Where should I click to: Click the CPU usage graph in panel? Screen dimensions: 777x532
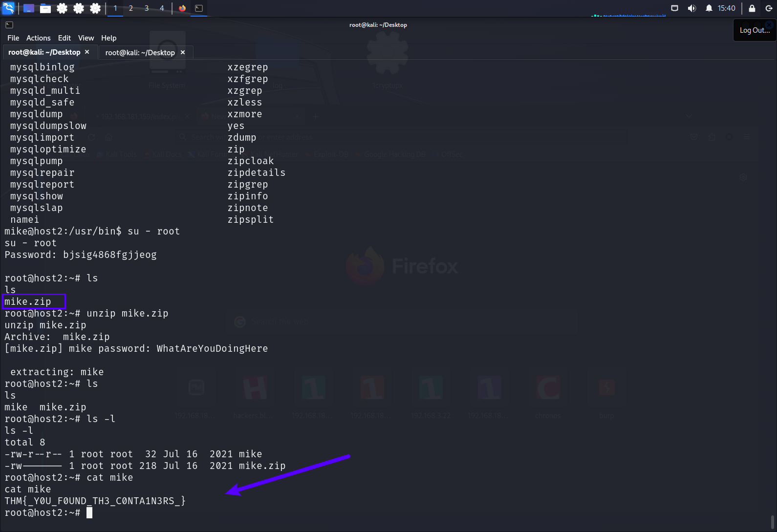pos(628,9)
